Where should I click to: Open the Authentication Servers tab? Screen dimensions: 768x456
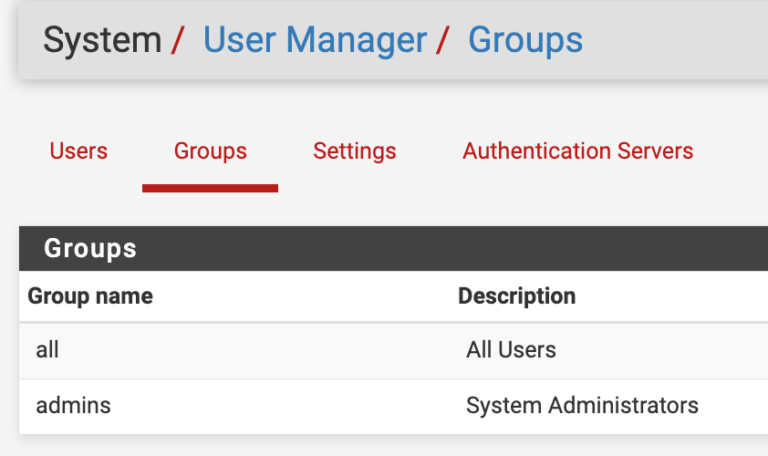[577, 151]
